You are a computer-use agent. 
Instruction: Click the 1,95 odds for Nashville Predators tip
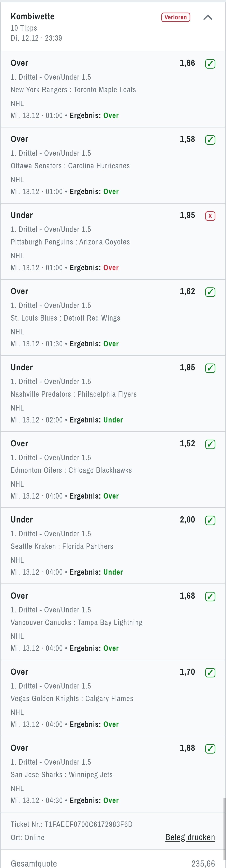click(187, 368)
